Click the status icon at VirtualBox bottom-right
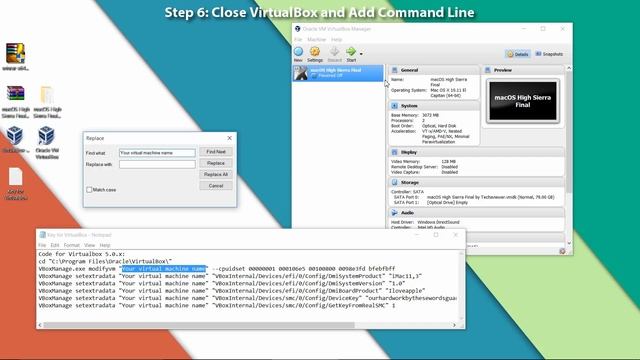This screenshot has width=640, height=360. point(562,251)
